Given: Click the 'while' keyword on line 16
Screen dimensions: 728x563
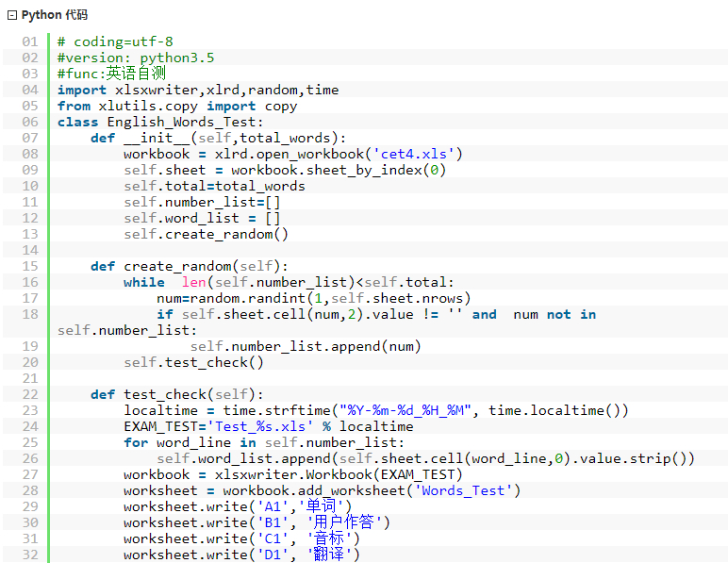Looking at the screenshot, I should tap(144, 282).
